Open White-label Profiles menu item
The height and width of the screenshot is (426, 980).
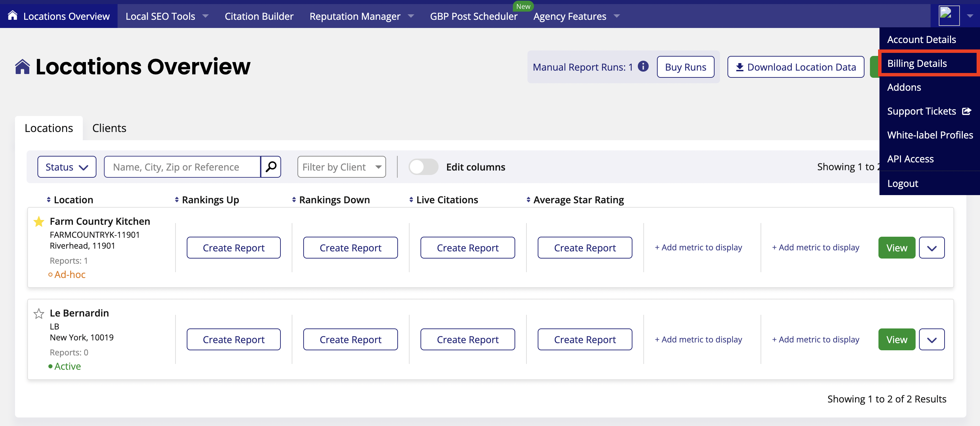click(930, 135)
